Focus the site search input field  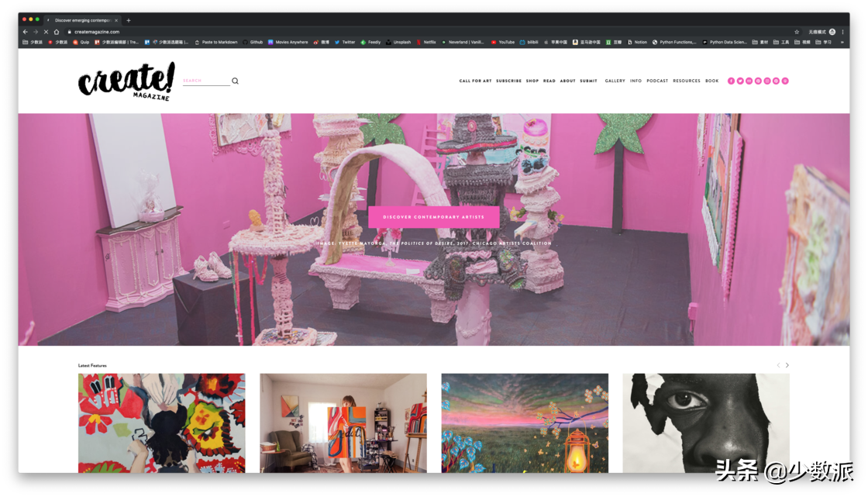point(206,81)
